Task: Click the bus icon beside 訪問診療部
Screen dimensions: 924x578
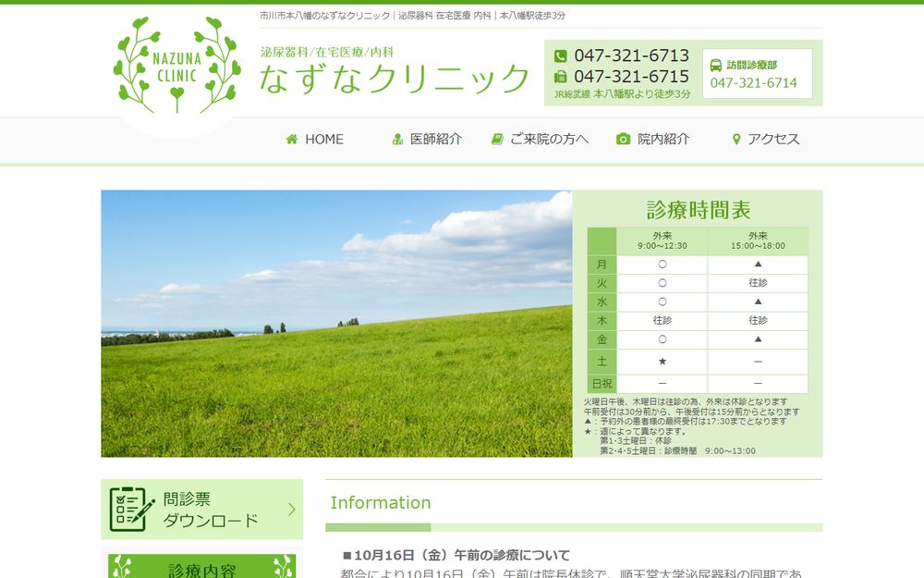Action: click(x=715, y=65)
